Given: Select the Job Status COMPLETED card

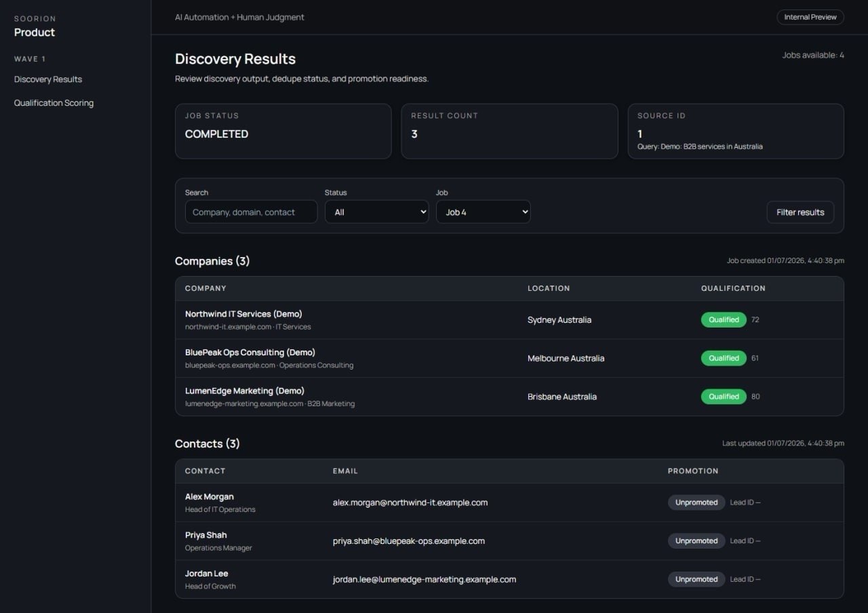Looking at the screenshot, I should pyautogui.click(x=283, y=131).
